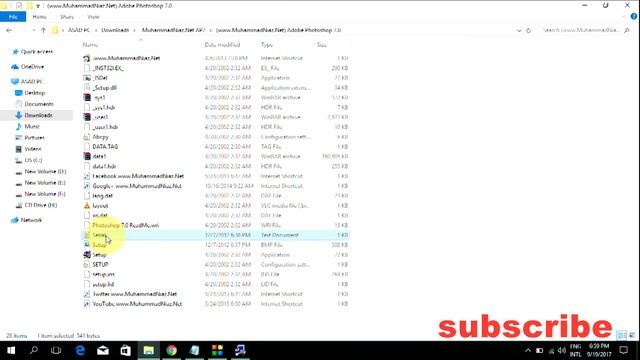Image resolution: width=640 pixels, height=360 pixels.
Task: Click the VLC cone icon of layout file
Action: 87,206
